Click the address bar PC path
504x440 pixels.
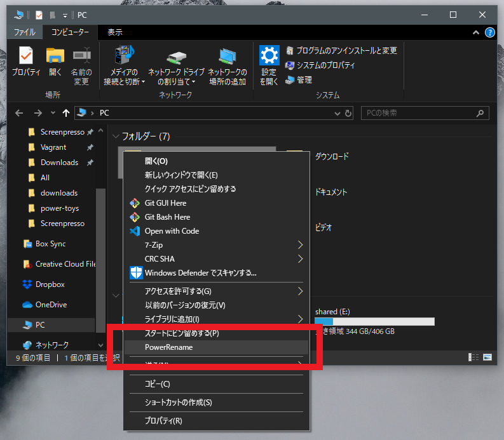[104, 113]
